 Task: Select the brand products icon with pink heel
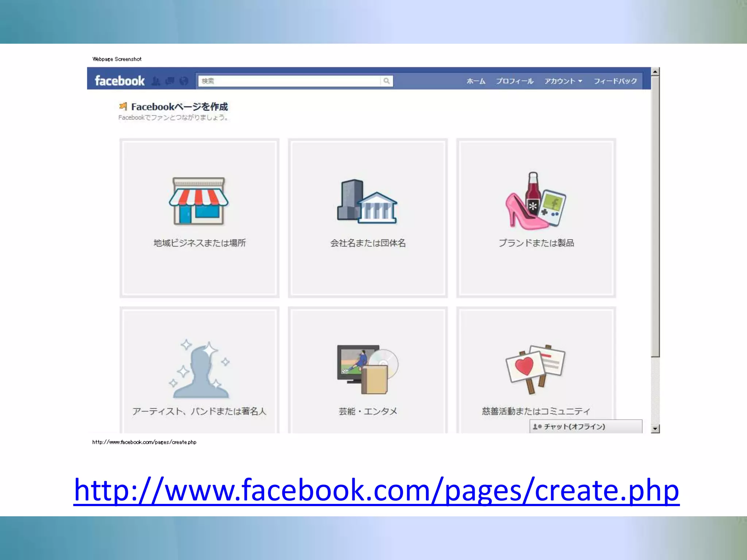click(x=535, y=201)
